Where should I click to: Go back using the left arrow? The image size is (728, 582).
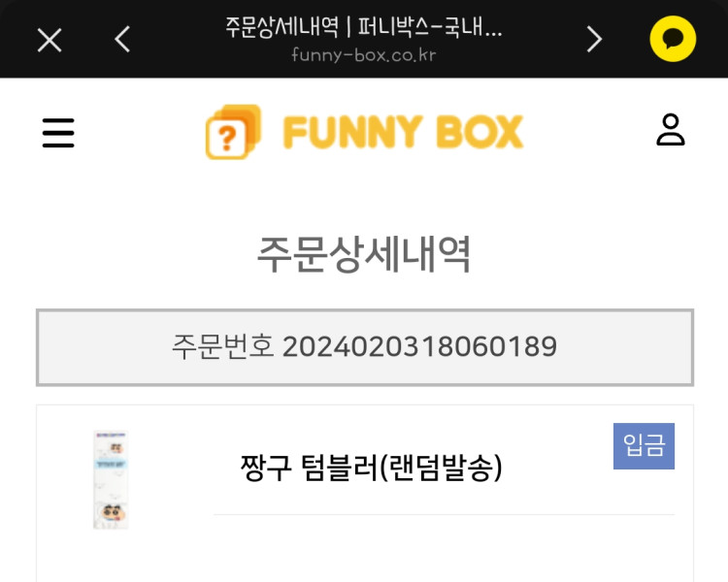pos(122,40)
